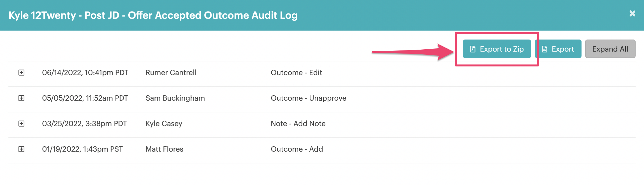Select the name Rumer Cantrell
The width and height of the screenshot is (644, 185).
coord(171,73)
